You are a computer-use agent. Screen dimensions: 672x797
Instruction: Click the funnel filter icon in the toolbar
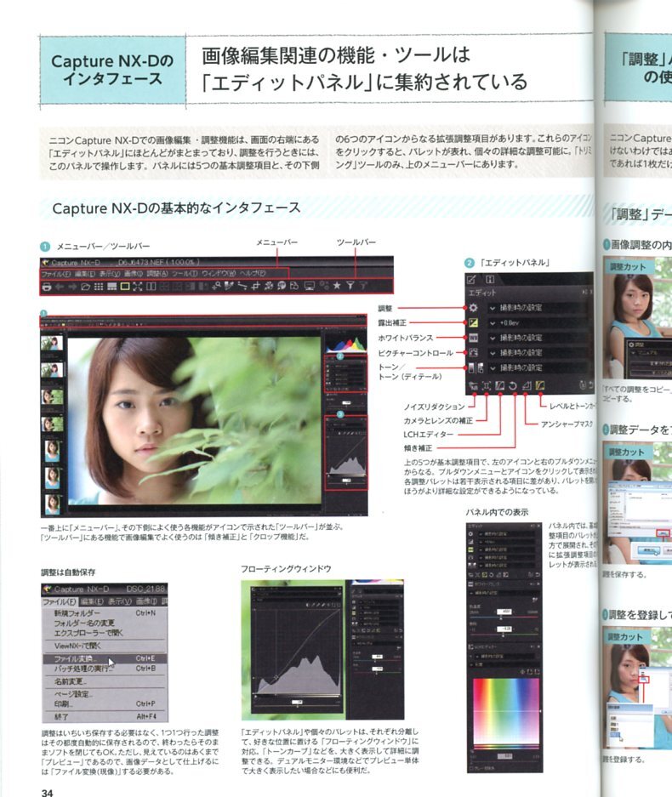tap(350, 286)
